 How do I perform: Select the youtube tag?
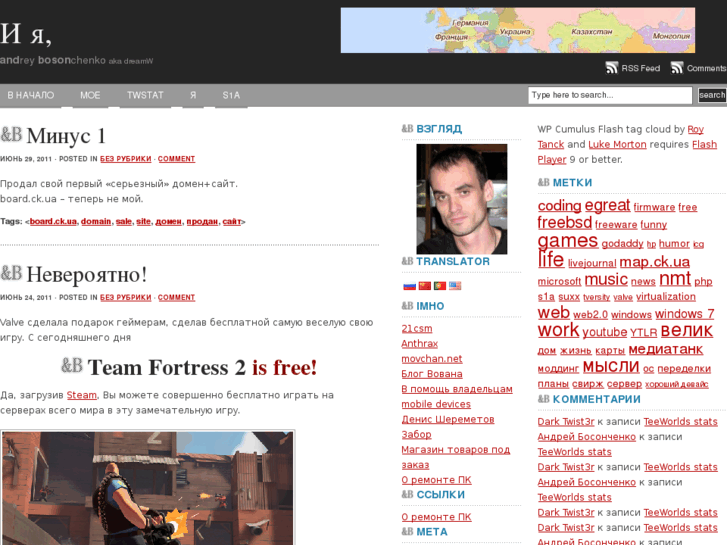(x=605, y=333)
